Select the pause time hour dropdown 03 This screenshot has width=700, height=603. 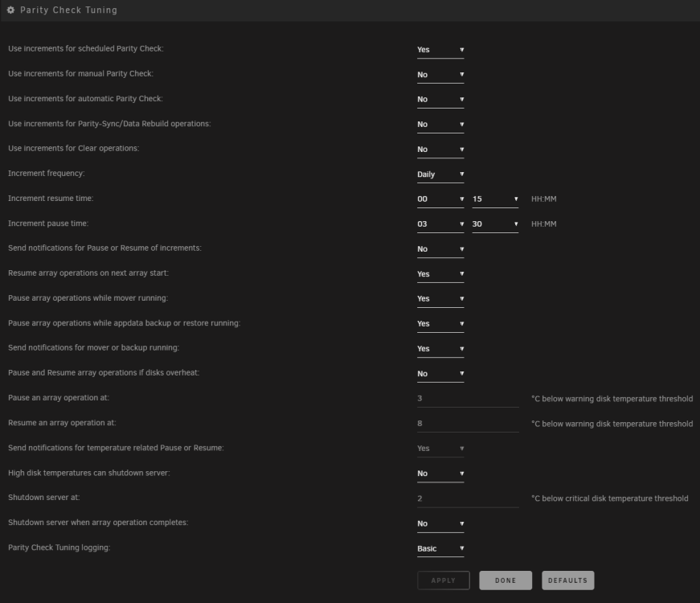[440, 224]
